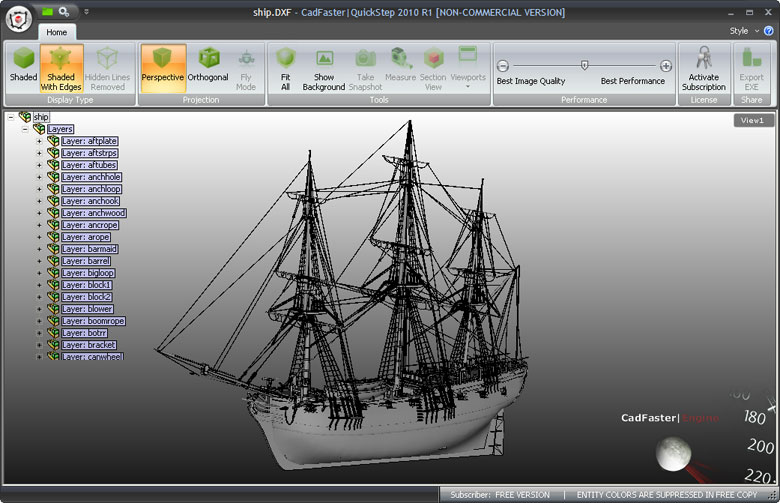780x503 pixels.
Task: Select the Shaded display type
Action: tap(23, 68)
